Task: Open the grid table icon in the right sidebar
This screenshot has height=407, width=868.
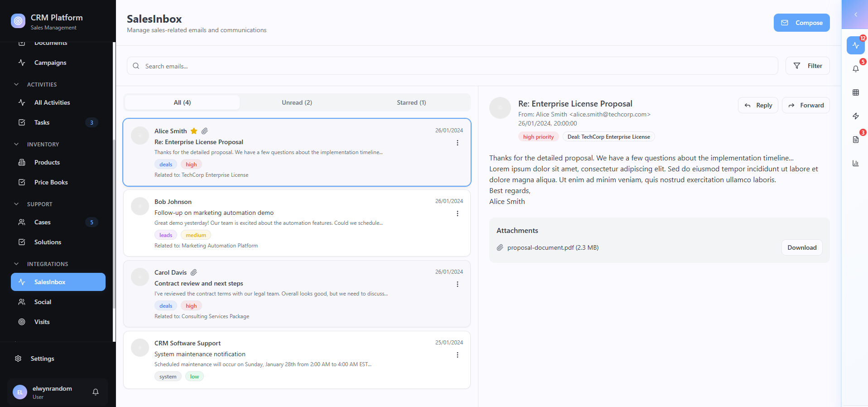Action: click(855, 92)
